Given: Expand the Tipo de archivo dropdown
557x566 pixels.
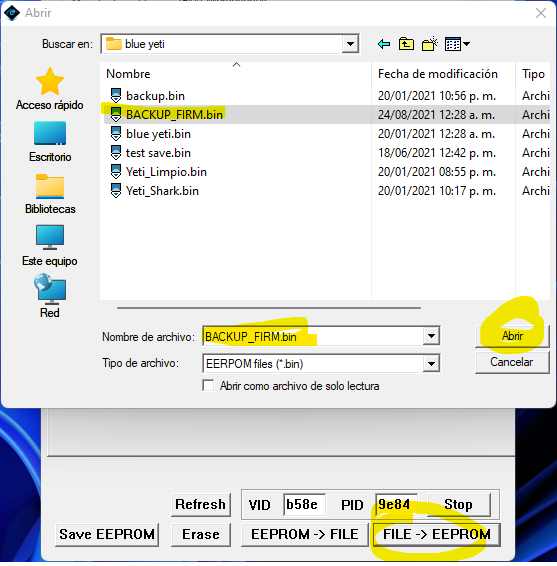Looking at the screenshot, I should click(431, 363).
